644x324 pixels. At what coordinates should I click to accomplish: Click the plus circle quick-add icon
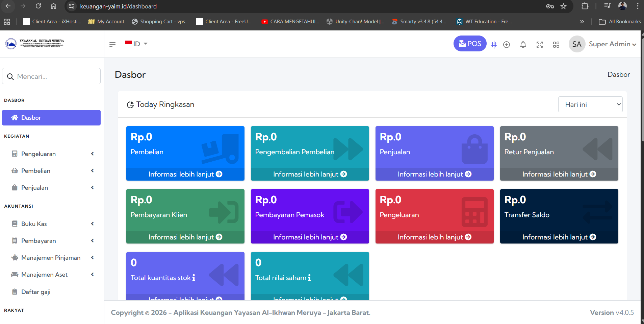click(x=506, y=45)
